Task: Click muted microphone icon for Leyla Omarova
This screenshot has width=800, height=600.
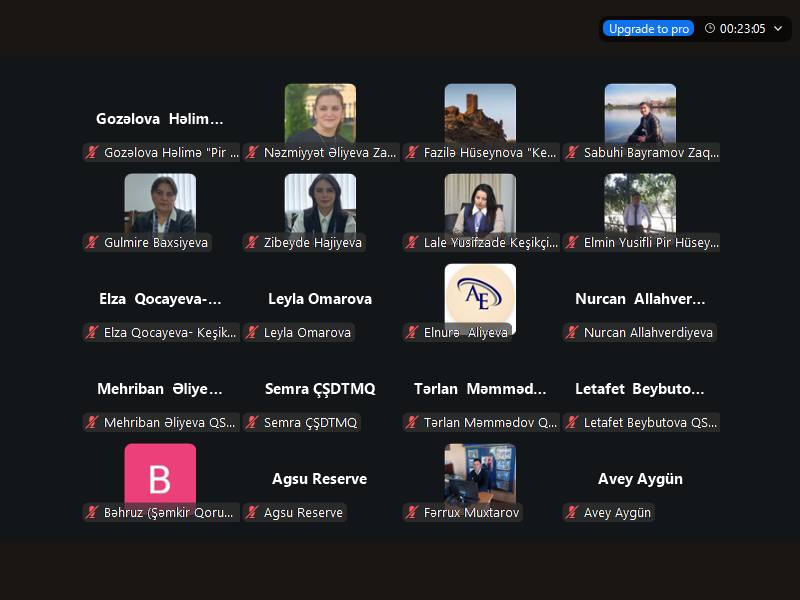Action: [252, 332]
